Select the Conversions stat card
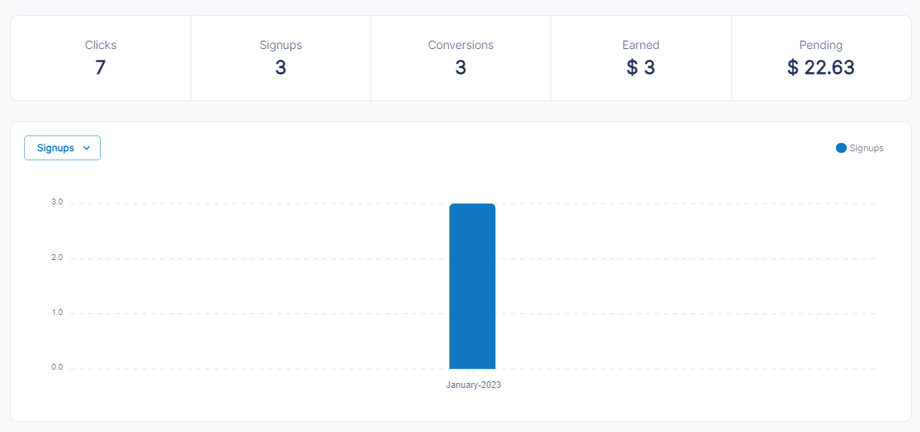 (461, 58)
